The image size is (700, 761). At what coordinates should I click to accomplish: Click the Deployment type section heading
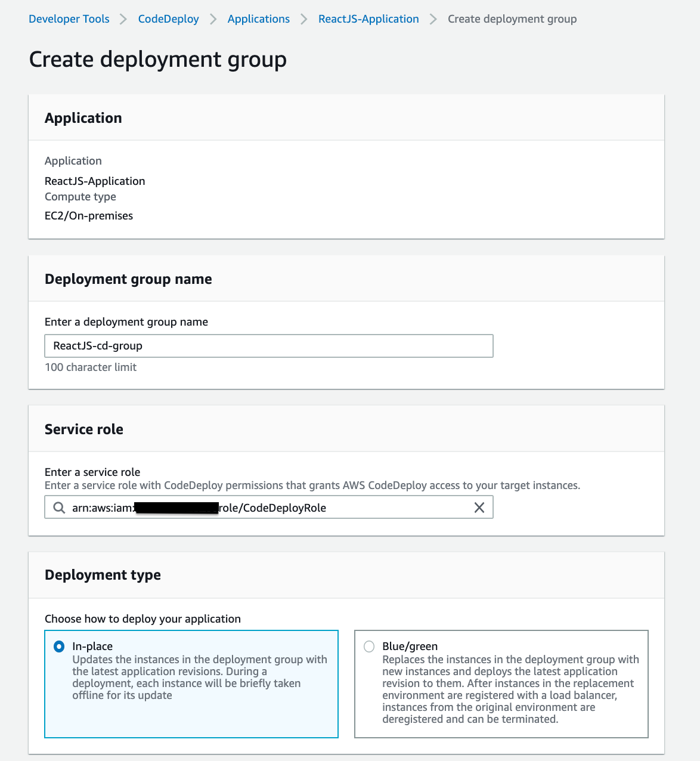[103, 575]
